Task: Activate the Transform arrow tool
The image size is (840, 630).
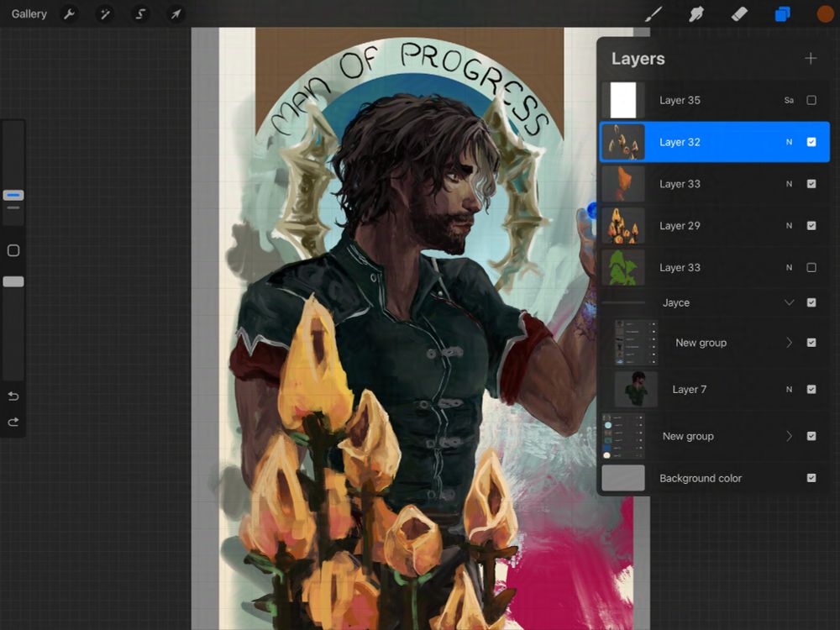Action: click(x=176, y=14)
